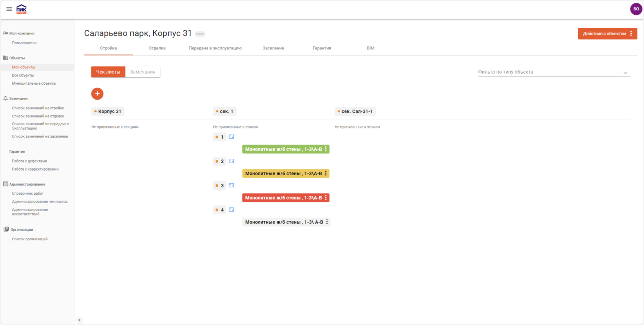The image size is (644, 325).
Task: Click the Саларьево парк, Корпус 31 title
Action: coord(138,33)
